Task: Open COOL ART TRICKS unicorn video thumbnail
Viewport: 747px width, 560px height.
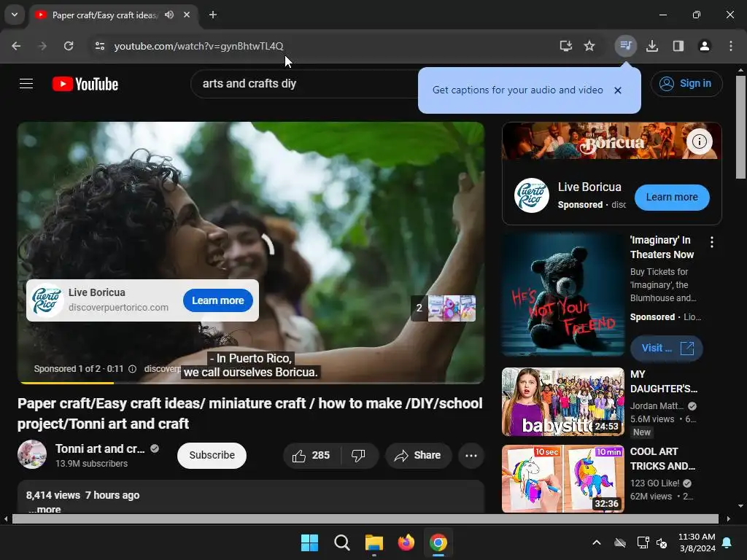Action: pyautogui.click(x=562, y=479)
